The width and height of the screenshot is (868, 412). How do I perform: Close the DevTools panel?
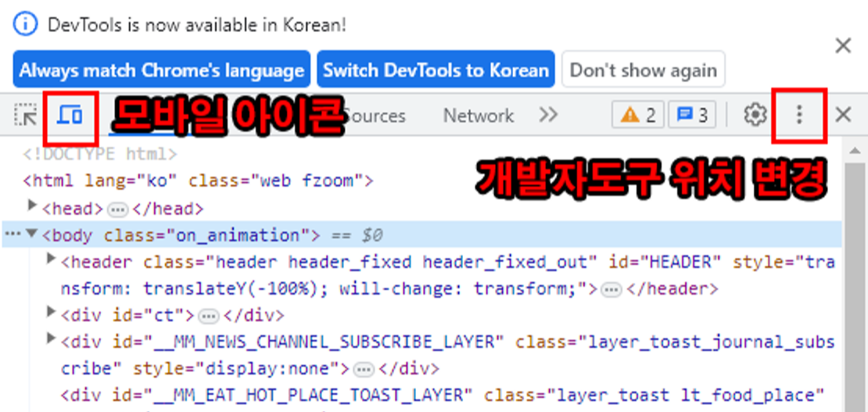[843, 115]
